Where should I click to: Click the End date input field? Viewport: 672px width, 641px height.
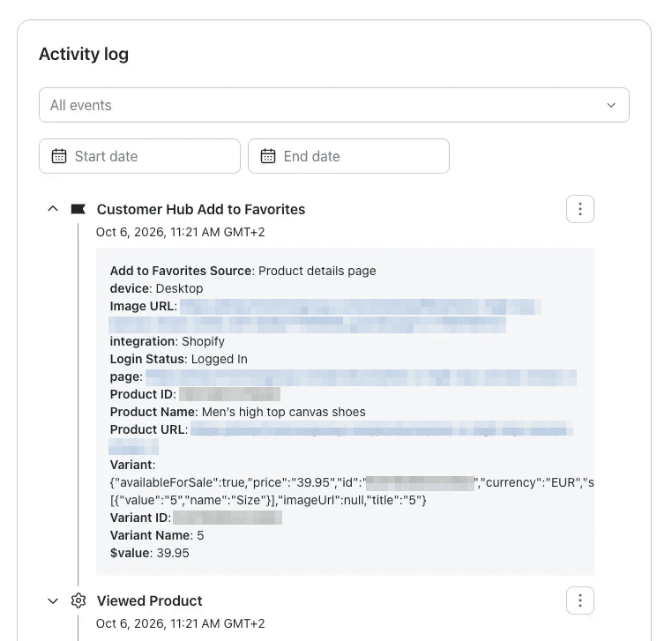click(348, 156)
